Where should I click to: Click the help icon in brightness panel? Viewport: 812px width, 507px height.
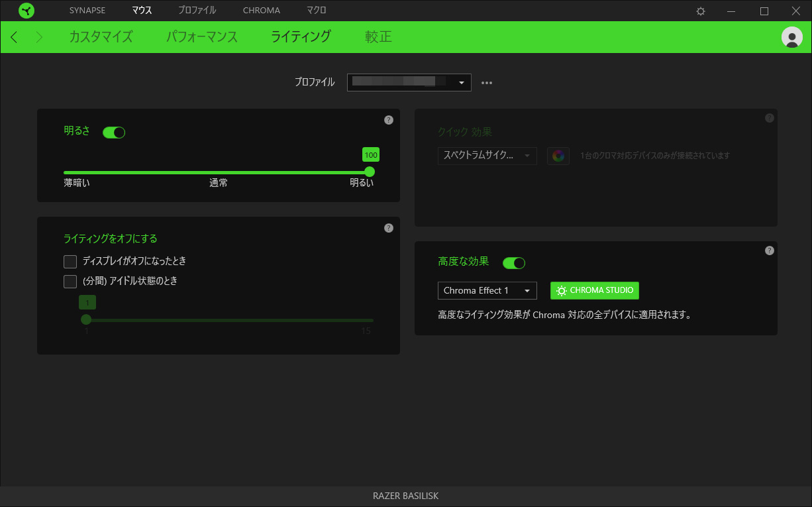[389, 120]
